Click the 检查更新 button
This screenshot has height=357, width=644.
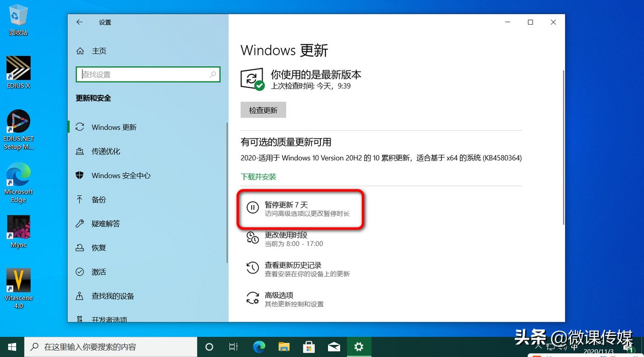pos(263,110)
